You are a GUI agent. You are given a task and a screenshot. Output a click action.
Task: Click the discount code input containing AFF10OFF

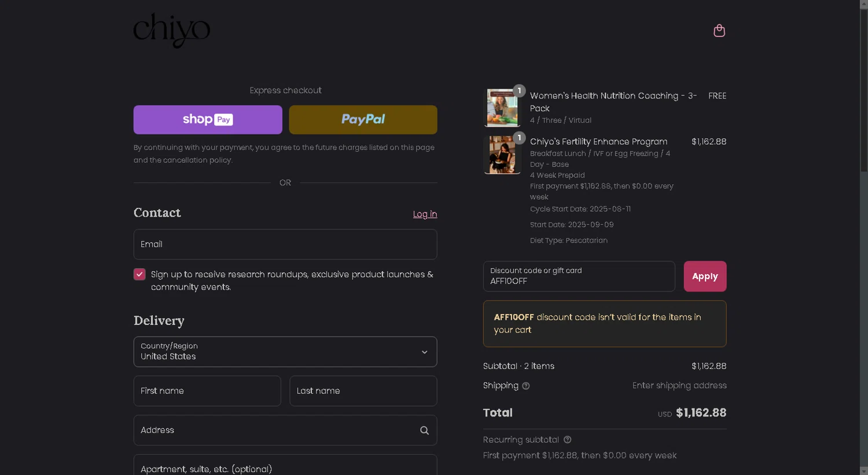pyautogui.click(x=579, y=276)
